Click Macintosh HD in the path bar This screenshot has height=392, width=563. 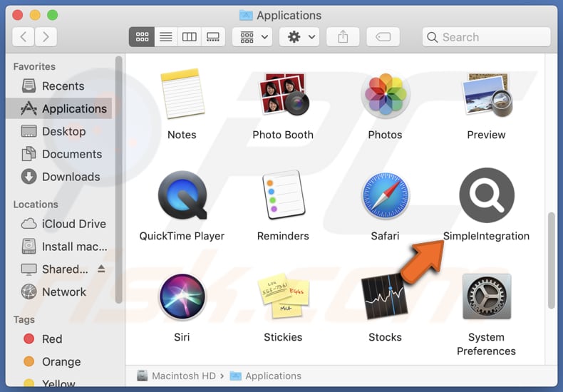(176, 376)
